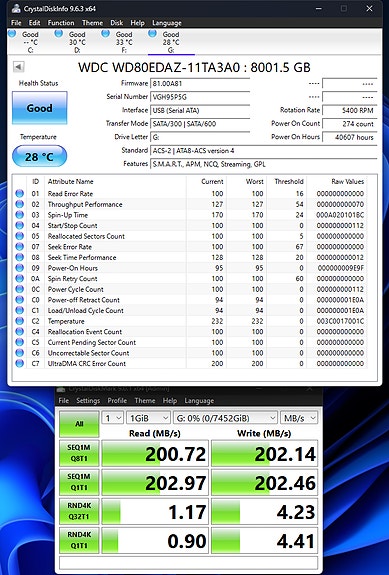Open the G: drive selection dropdown
Screen dimensions: 389x575
pos(225,418)
